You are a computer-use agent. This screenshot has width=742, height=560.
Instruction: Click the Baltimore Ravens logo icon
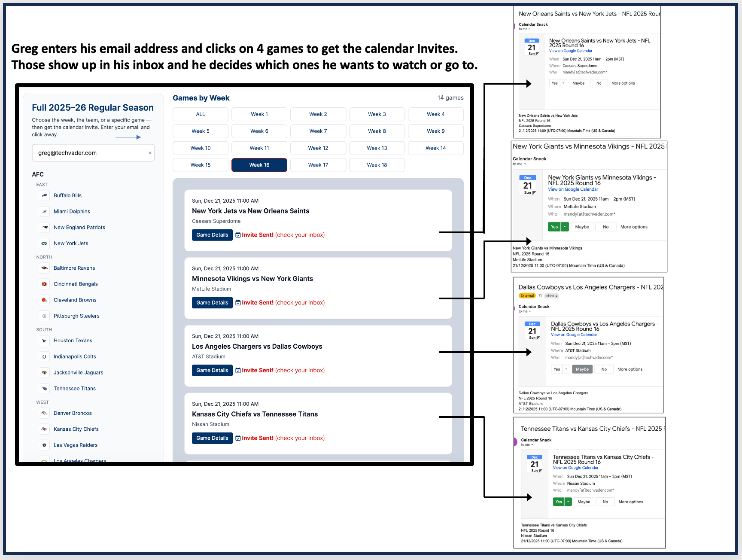pyautogui.click(x=44, y=268)
